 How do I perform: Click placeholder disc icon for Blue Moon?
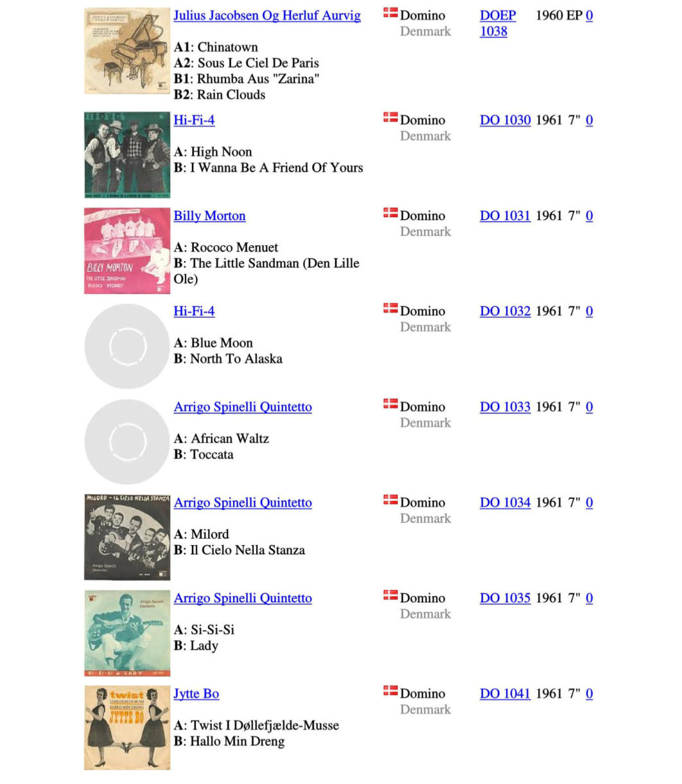[x=127, y=346]
